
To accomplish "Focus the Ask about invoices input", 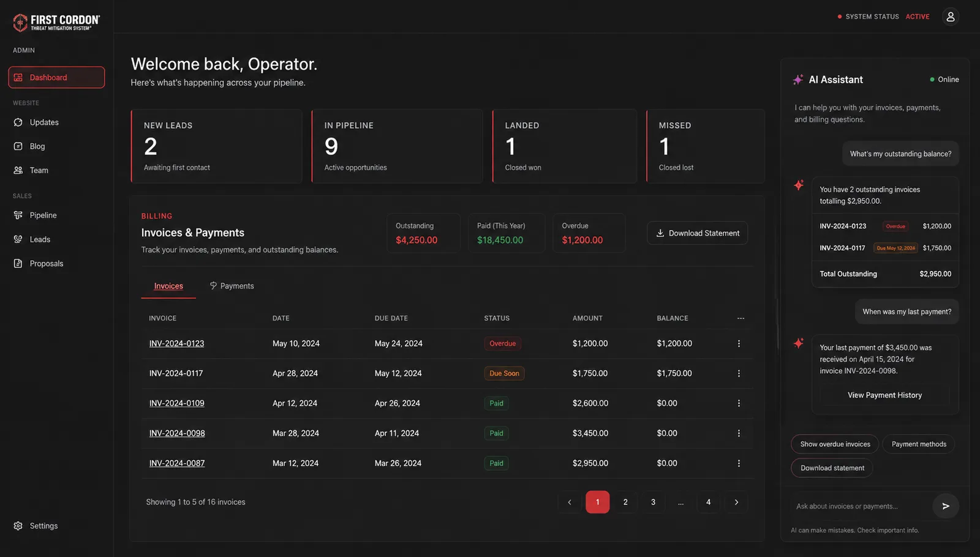I will click(861, 506).
